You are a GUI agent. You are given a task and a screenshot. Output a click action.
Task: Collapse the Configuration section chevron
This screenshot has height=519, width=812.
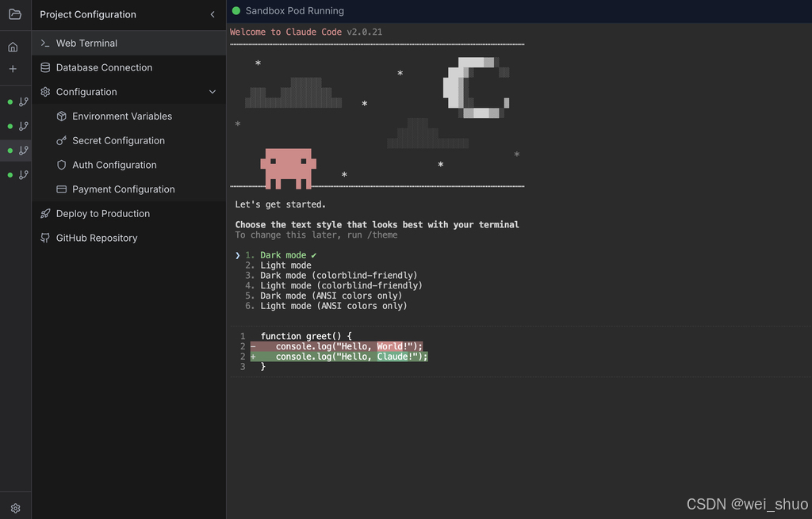[213, 92]
